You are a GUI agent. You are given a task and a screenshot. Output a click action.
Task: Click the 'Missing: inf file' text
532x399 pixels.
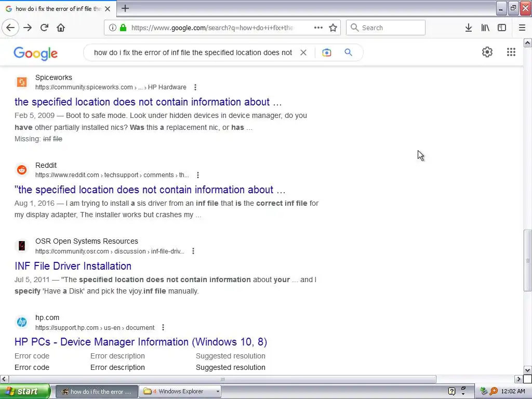38,139
